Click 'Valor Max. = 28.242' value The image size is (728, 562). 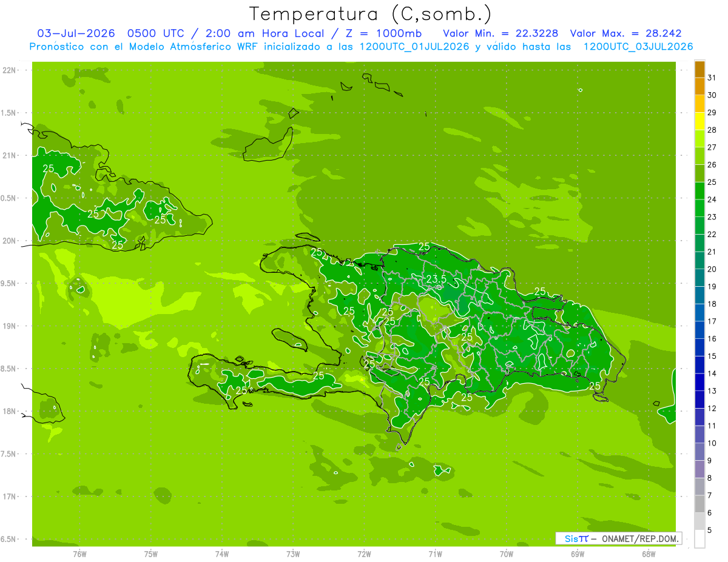tap(625, 33)
